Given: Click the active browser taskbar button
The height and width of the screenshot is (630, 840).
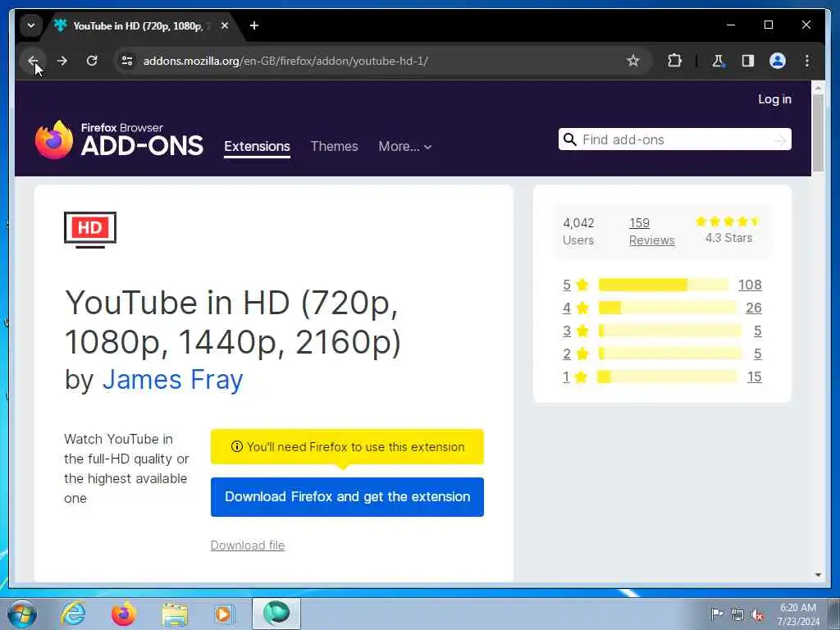Looking at the screenshot, I should pyautogui.click(x=276, y=614).
